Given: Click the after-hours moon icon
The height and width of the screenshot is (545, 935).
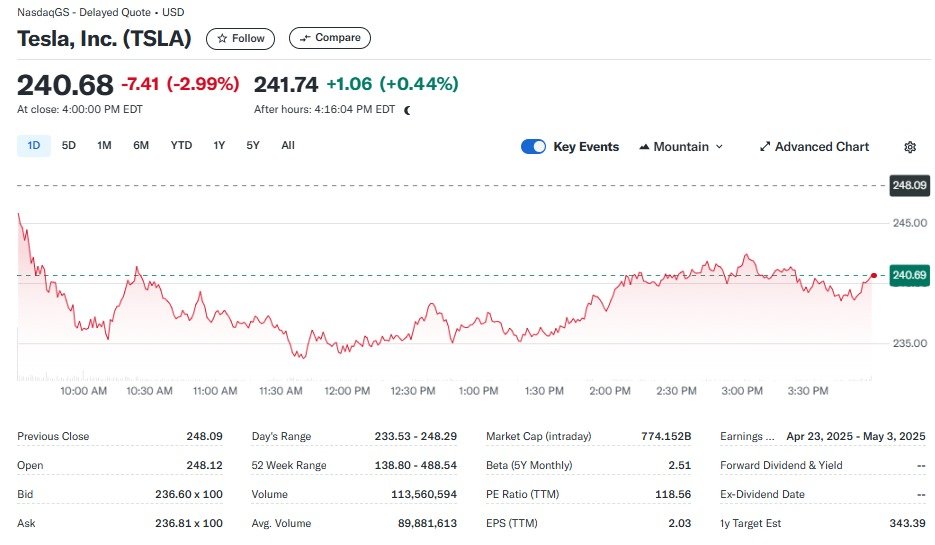Looking at the screenshot, I should coord(407,110).
